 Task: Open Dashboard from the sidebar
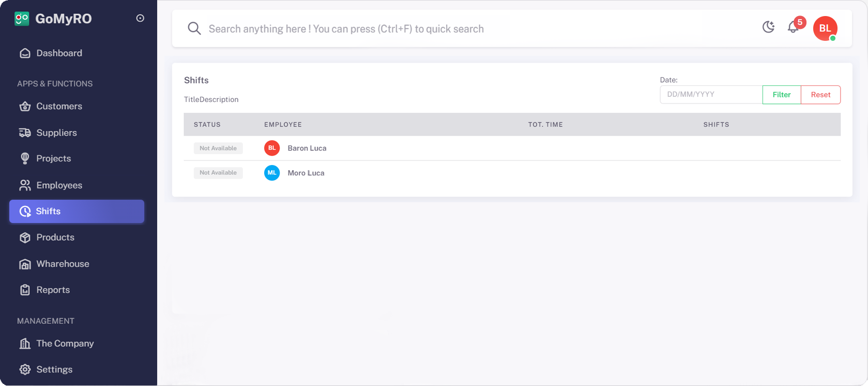[59, 53]
